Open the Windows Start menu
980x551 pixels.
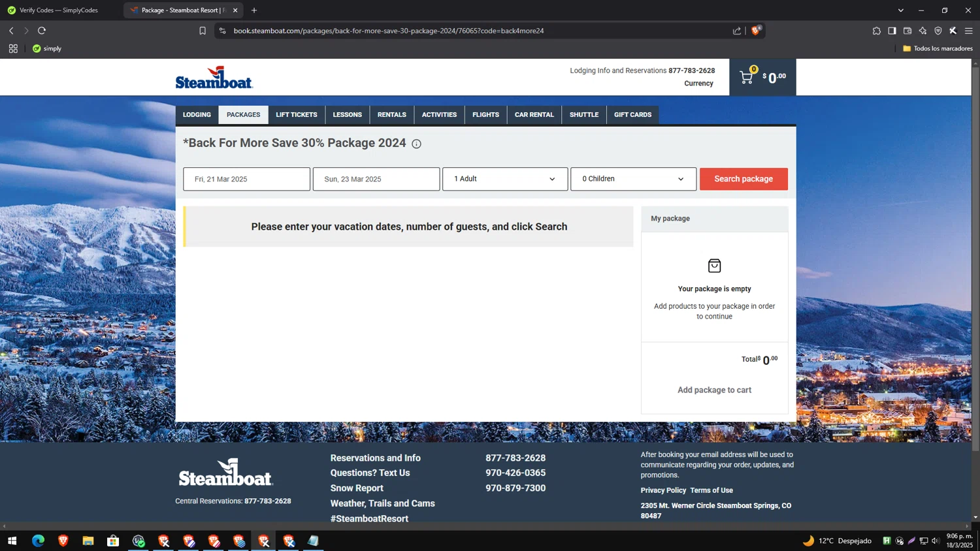[x=12, y=541]
